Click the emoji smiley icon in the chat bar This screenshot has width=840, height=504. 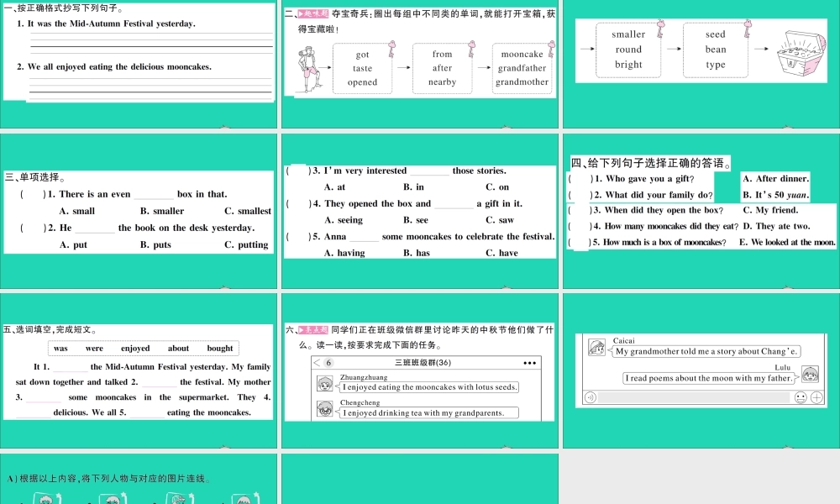pos(801,397)
